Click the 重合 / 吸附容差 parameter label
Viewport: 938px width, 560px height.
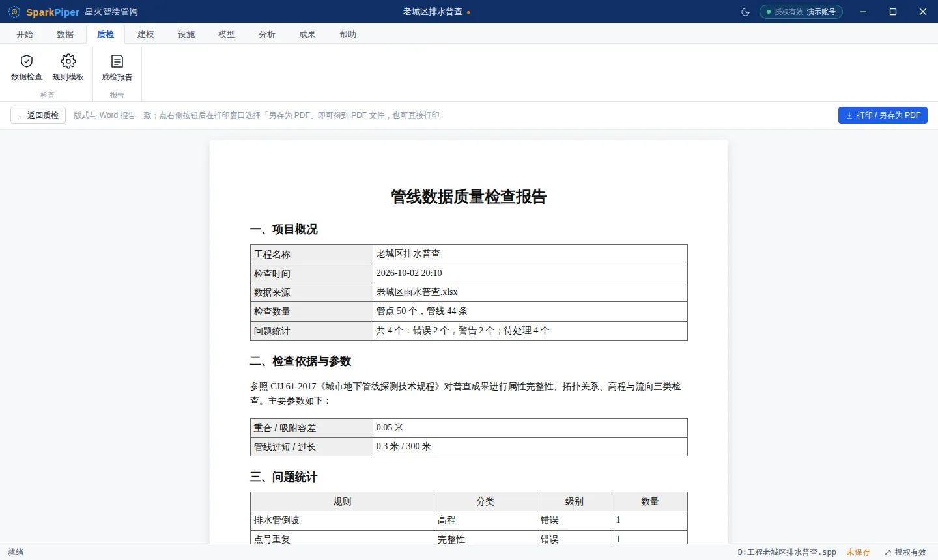pyautogui.click(x=311, y=428)
